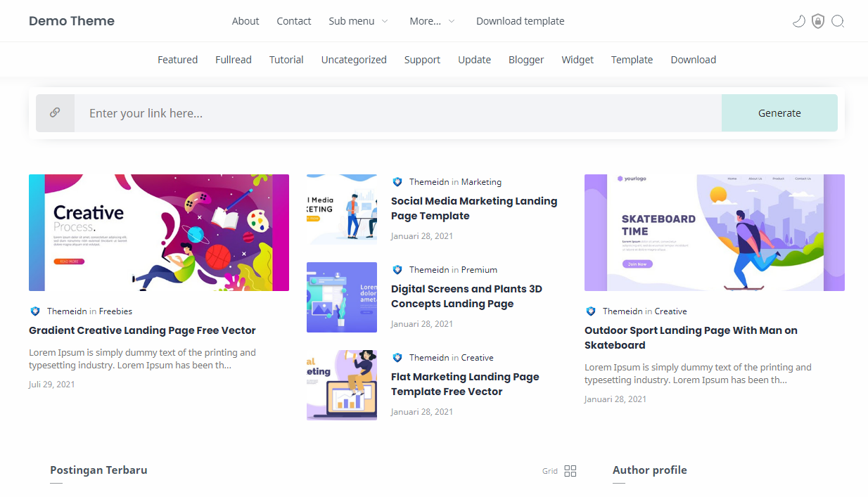The image size is (868, 497).
Task: Select the Download category
Action: pyautogui.click(x=693, y=60)
